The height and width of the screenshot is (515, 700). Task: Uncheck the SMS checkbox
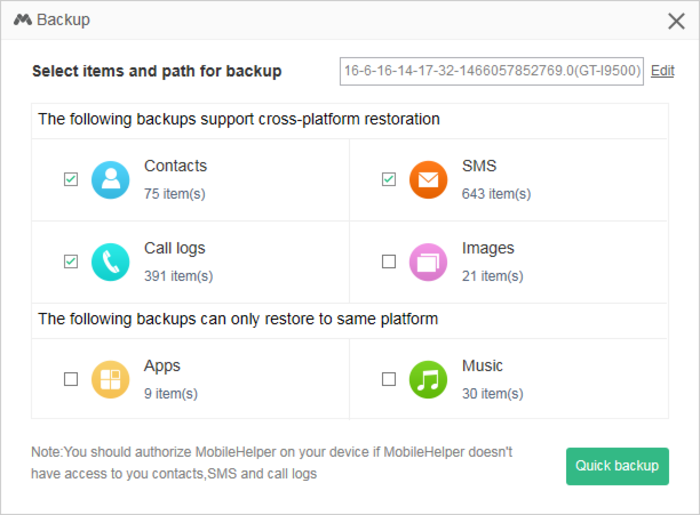(x=389, y=180)
